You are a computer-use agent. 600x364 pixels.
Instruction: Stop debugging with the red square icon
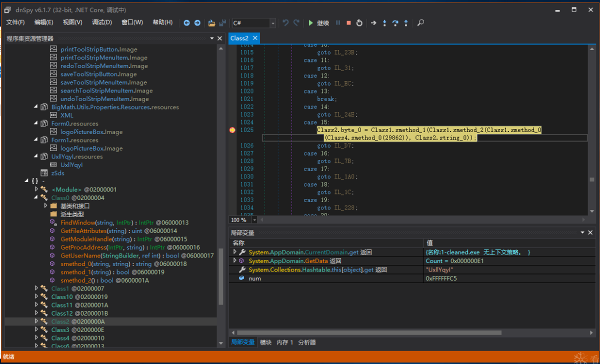348,23
